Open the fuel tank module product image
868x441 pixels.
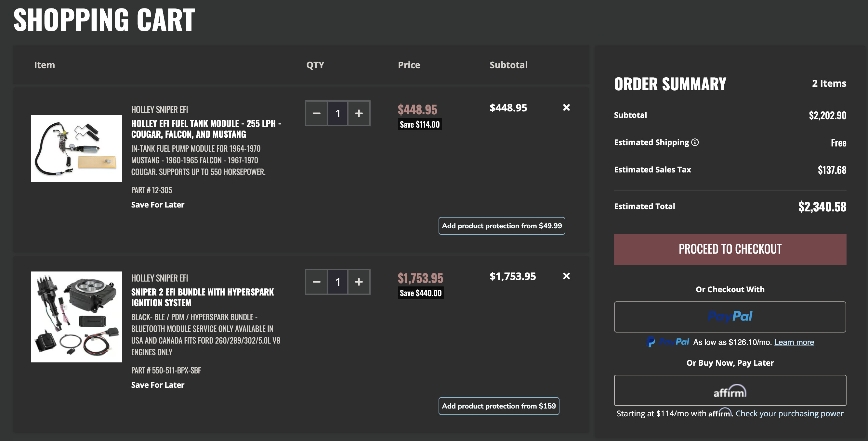coord(76,148)
